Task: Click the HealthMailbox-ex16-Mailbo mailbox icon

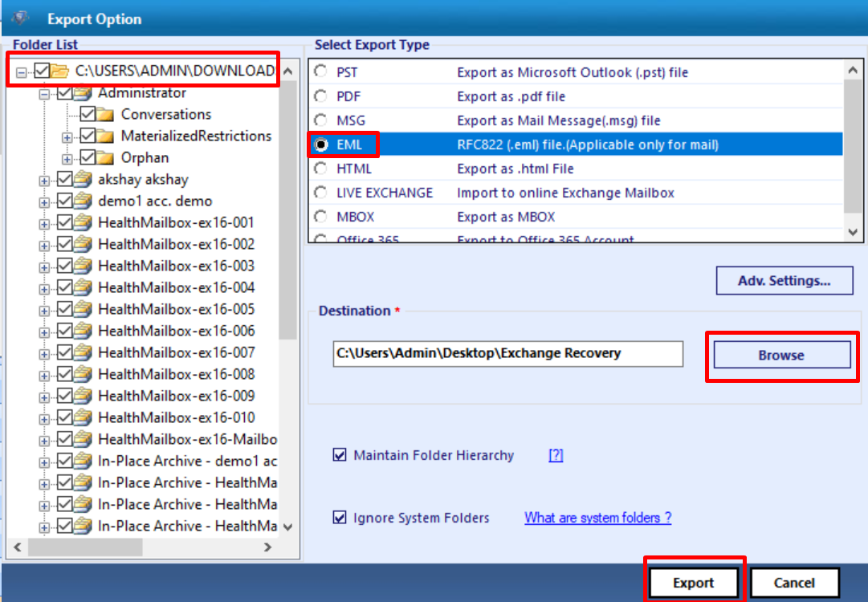Action: point(83,439)
